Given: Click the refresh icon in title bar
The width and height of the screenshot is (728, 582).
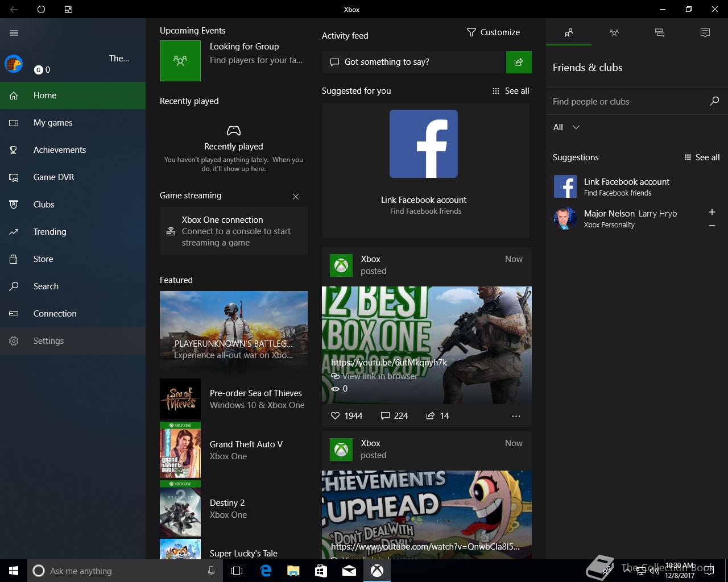Looking at the screenshot, I should point(41,9).
